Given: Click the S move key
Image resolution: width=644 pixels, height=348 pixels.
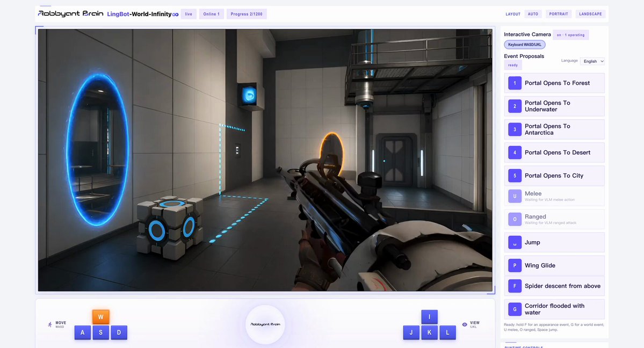Looking at the screenshot, I should tap(100, 332).
